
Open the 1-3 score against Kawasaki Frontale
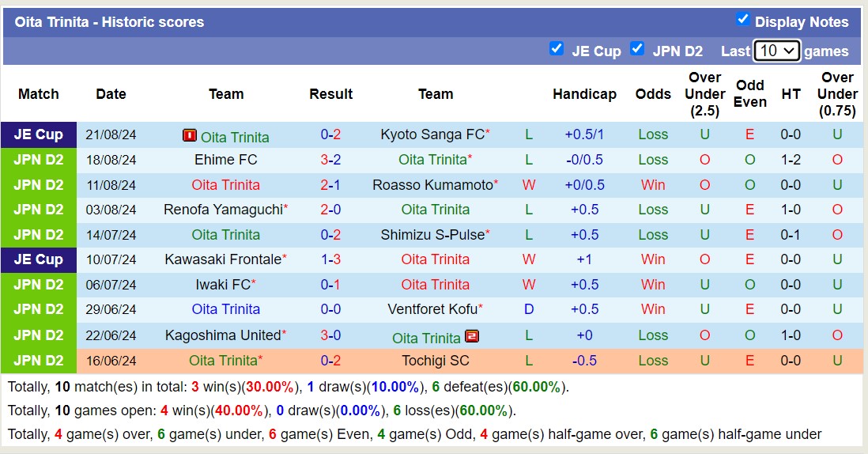coord(330,259)
